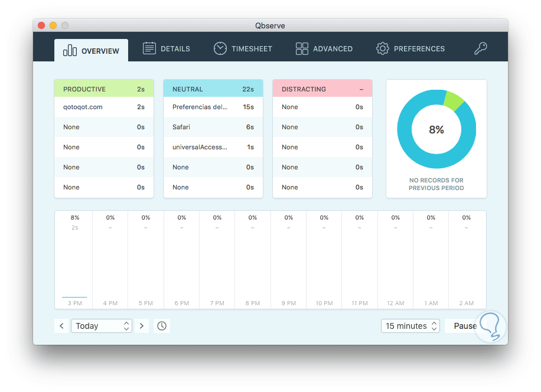Click the 4 PM timeline column
This screenshot has width=541, height=392.
pos(110,260)
